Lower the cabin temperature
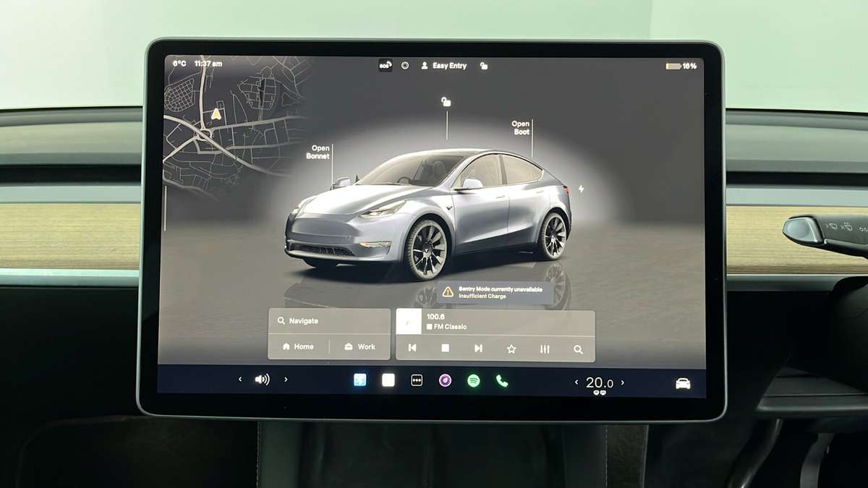Viewport: 868px width, 488px height. coord(576,382)
